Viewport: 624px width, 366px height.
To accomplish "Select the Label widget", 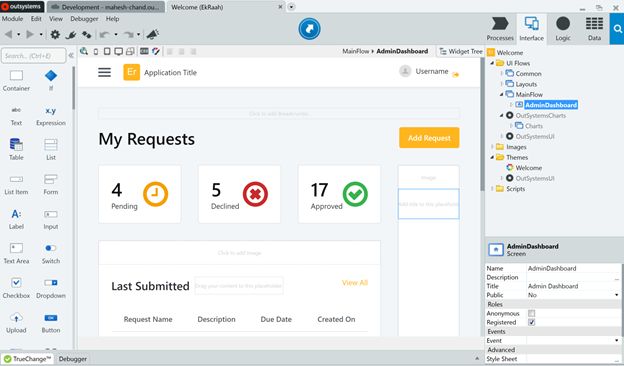I will 16,219.
